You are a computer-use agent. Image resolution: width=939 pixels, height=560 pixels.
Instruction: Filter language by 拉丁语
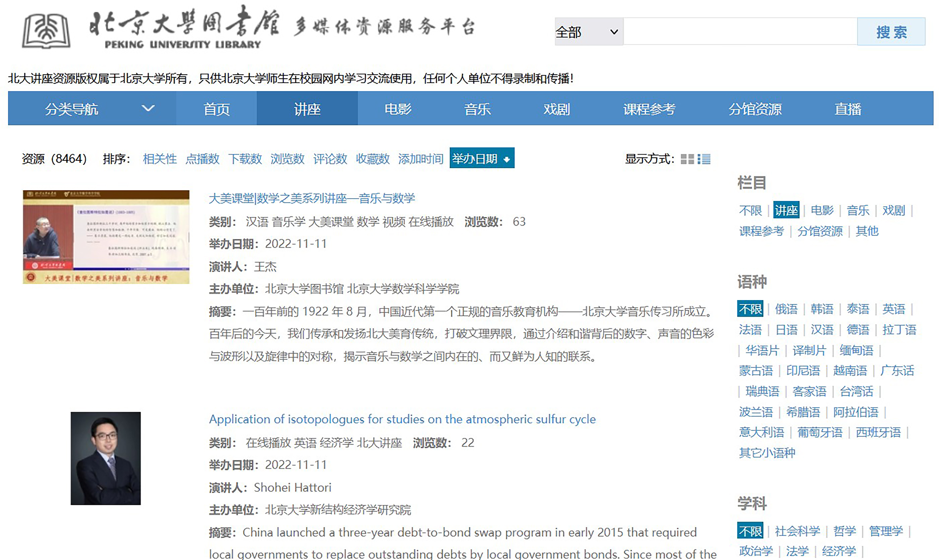899,330
